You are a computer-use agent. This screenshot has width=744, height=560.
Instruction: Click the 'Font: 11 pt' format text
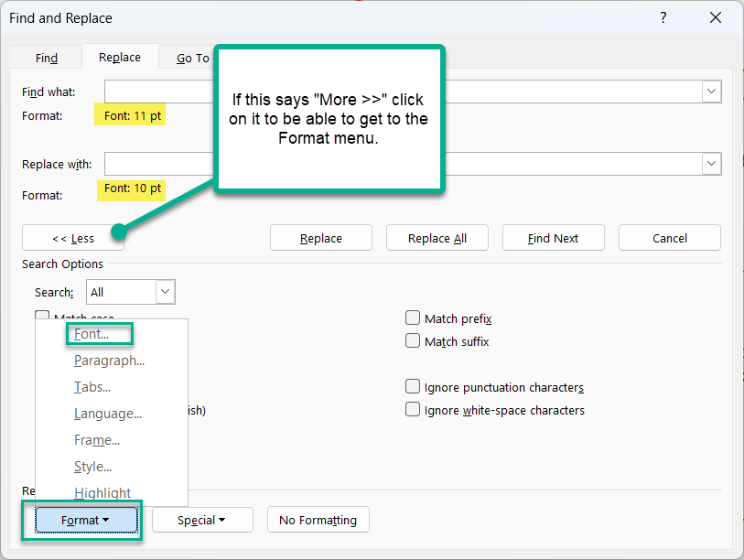(133, 116)
